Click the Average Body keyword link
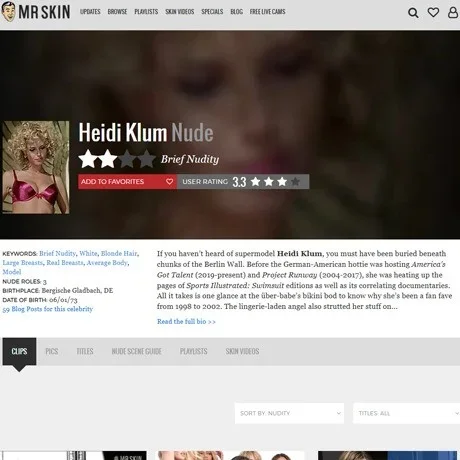460x460 pixels. [x=107, y=263]
